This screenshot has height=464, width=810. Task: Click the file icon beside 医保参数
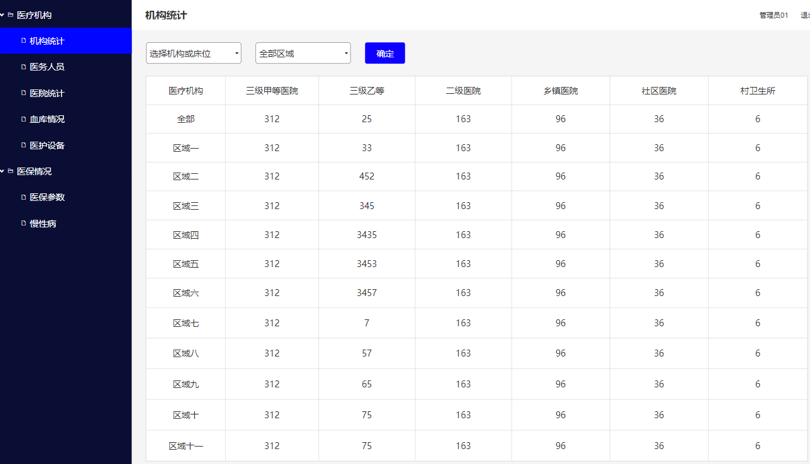[x=24, y=197]
